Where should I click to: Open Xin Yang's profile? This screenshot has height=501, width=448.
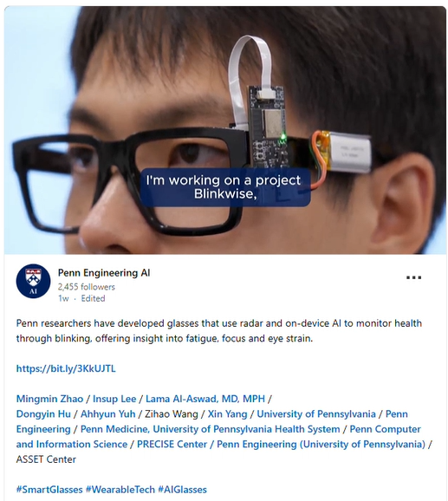pyautogui.click(x=227, y=413)
